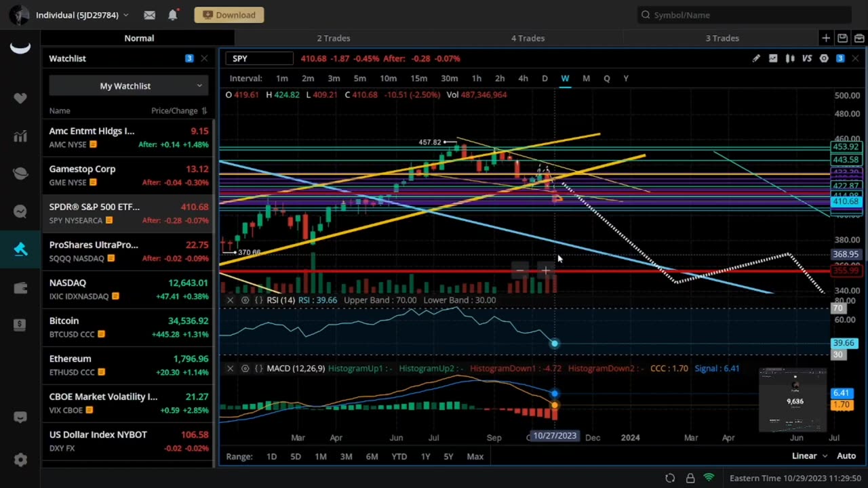The width and height of the screenshot is (868, 488).
Task: Open the planet explore sidebar icon
Action: [x=20, y=174]
